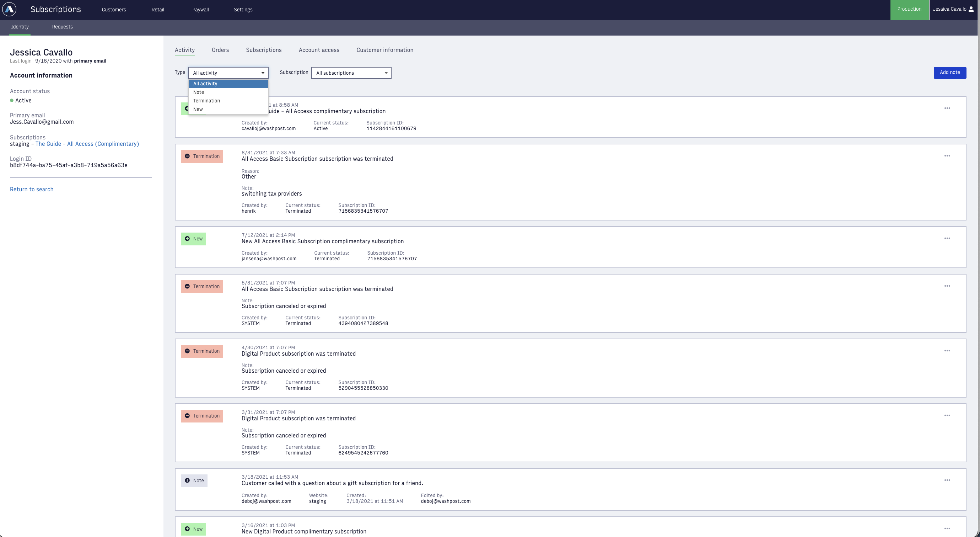Click New Digital Product complimentary subscription title
Image resolution: width=980 pixels, height=537 pixels.
(x=303, y=532)
